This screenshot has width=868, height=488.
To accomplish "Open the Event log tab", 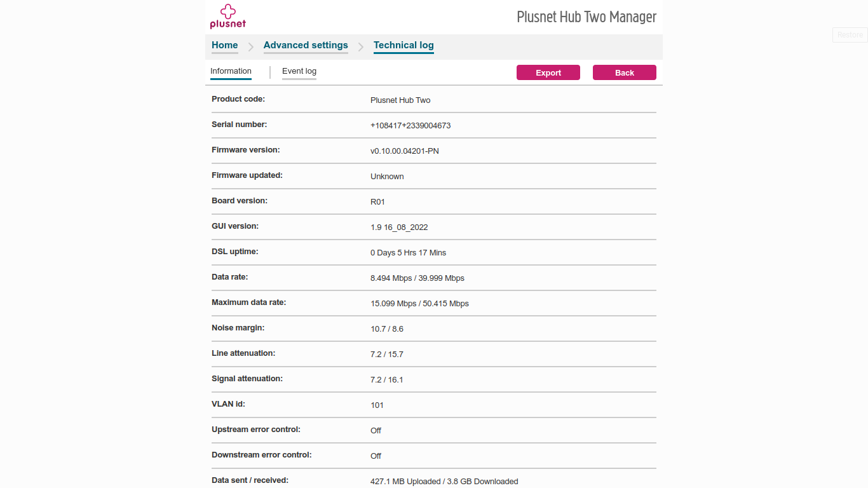I will click(299, 71).
